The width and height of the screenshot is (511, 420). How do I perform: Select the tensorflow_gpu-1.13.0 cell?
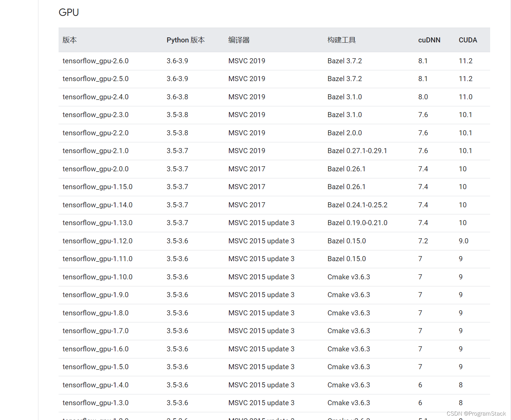[x=98, y=223]
